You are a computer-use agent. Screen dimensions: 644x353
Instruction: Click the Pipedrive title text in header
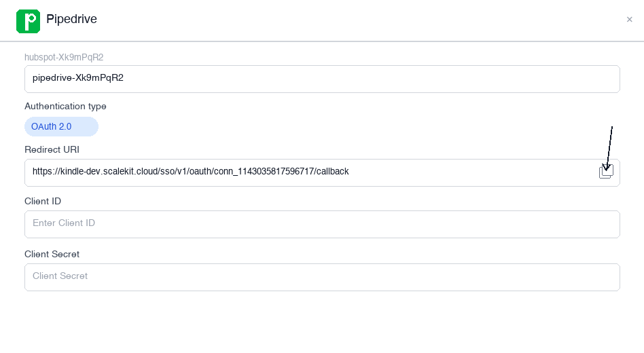point(71,19)
